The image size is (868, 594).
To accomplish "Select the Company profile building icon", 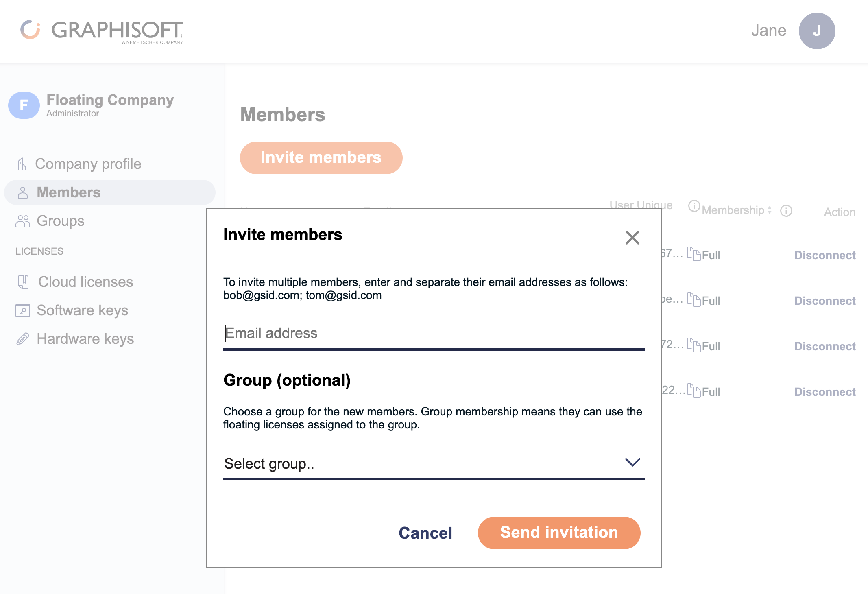I will [22, 164].
